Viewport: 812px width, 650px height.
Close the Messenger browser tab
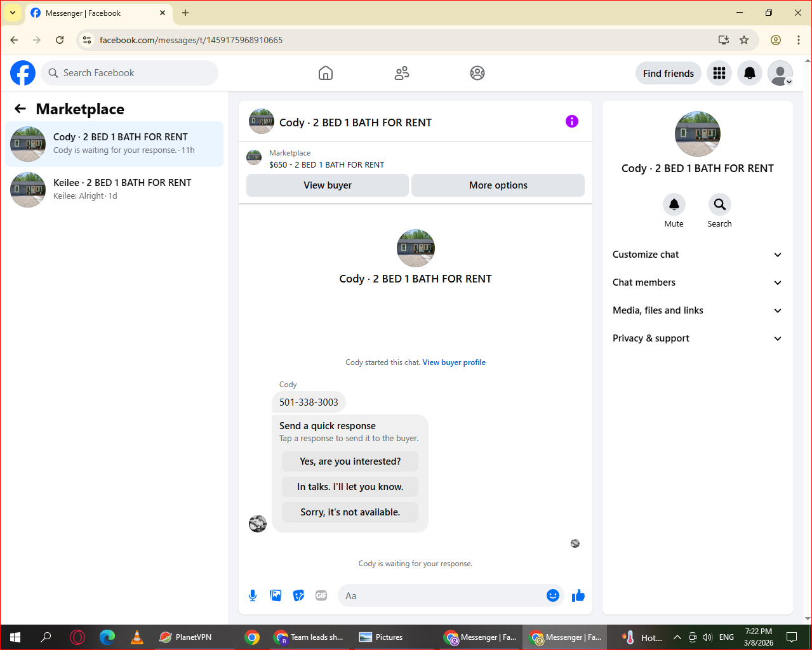[163, 13]
